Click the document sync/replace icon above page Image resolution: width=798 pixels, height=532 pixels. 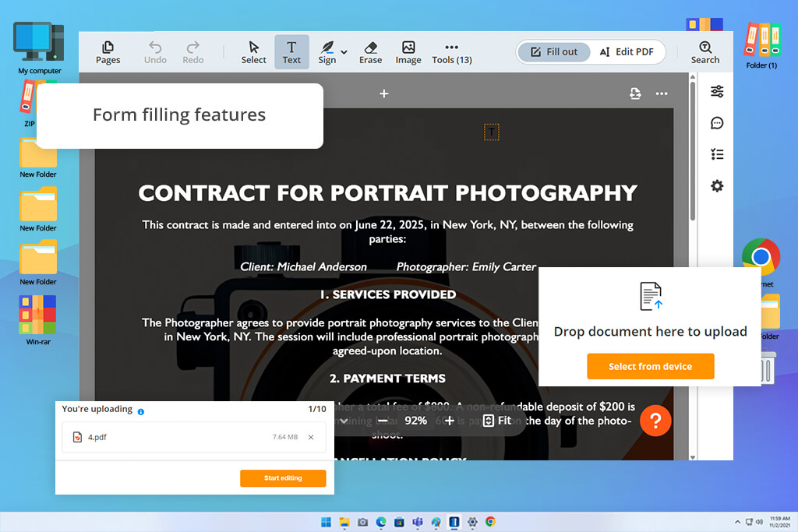[x=635, y=93]
